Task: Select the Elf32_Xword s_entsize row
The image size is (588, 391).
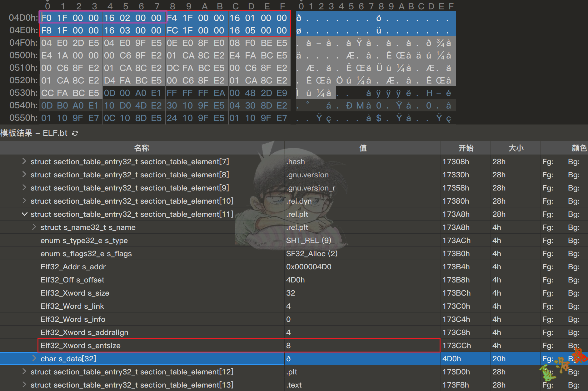Action: coord(81,346)
